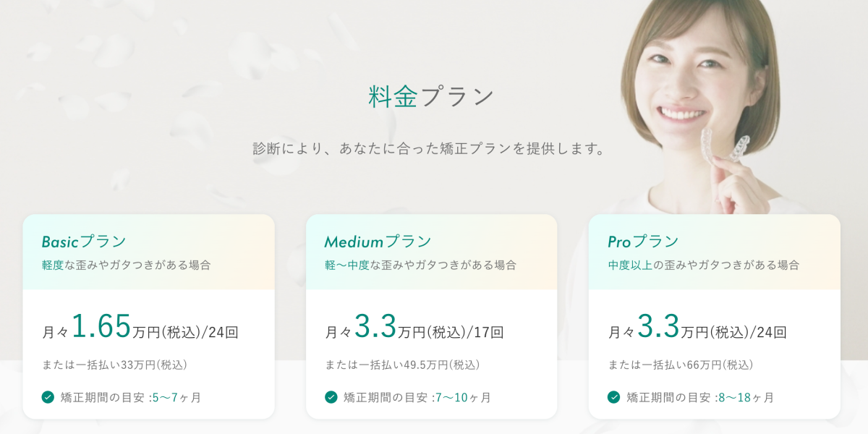
Task: Select the Mediumプラン card title
Action: click(378, 242)
